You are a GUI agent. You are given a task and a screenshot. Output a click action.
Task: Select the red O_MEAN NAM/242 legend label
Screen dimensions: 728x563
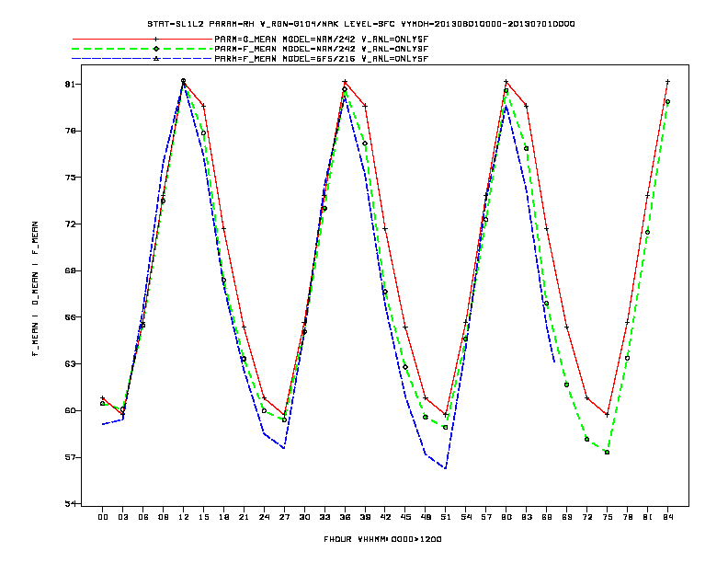point(322,40)
